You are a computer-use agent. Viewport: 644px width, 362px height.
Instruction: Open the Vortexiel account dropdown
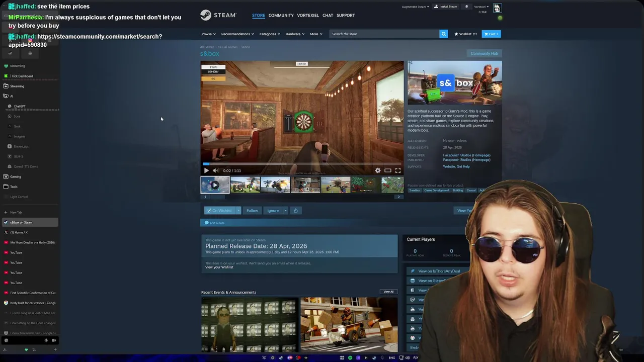point(481,7)
